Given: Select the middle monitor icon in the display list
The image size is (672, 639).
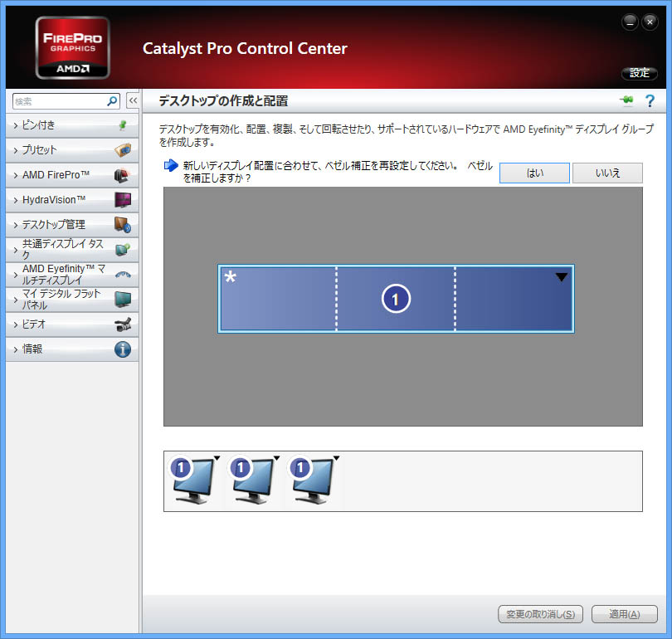Looking at the screenshot, I should (x=253, y=480).
